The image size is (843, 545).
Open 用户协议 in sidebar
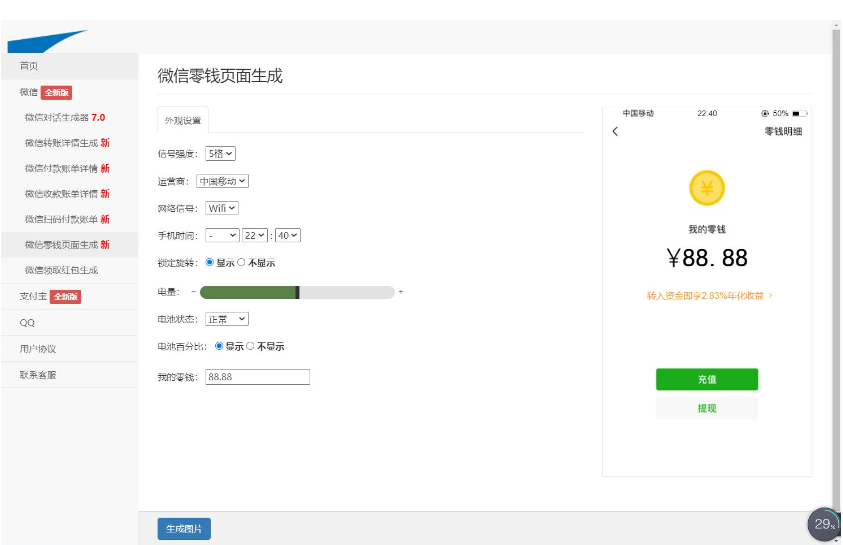point(69,349)
